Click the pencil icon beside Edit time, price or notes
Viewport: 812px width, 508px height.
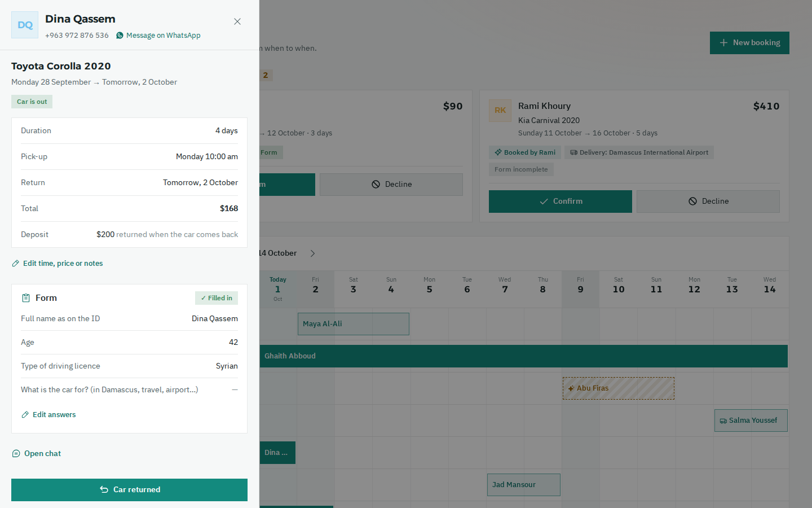point(16,264)
